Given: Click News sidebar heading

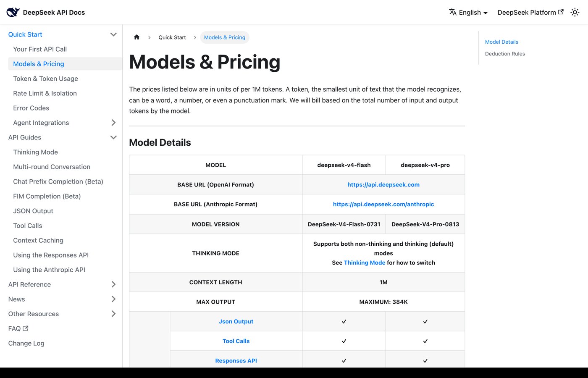Looking at the screenshot, I should (x=16, y=299).
